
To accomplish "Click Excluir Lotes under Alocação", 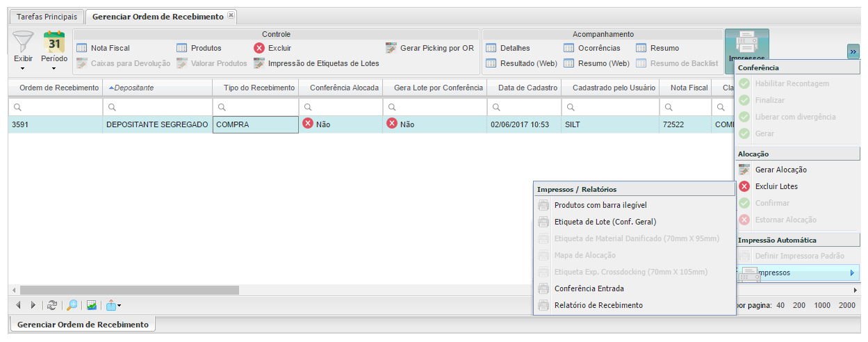I will point(776,186).
